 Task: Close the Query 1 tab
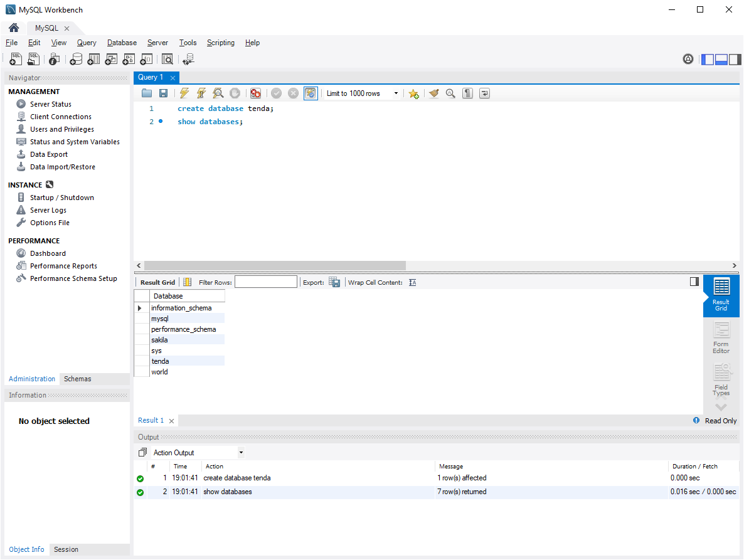(173, 78)
